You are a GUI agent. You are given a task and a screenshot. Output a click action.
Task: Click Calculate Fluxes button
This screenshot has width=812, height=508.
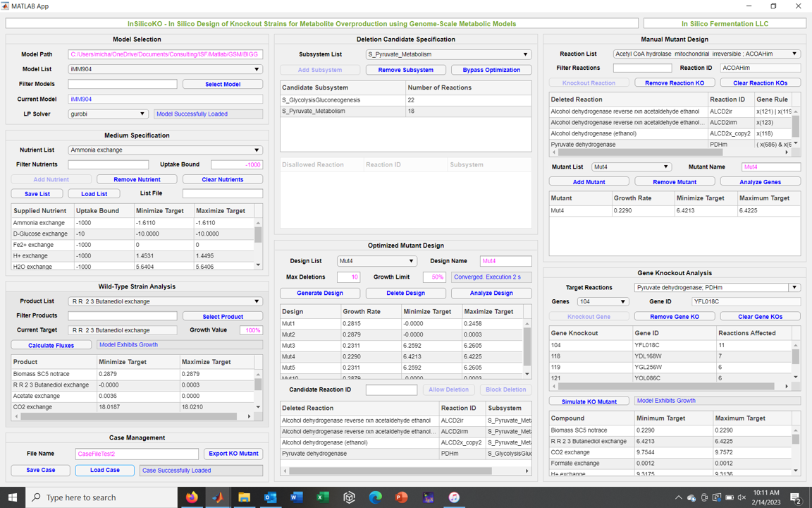pos(51,345)
